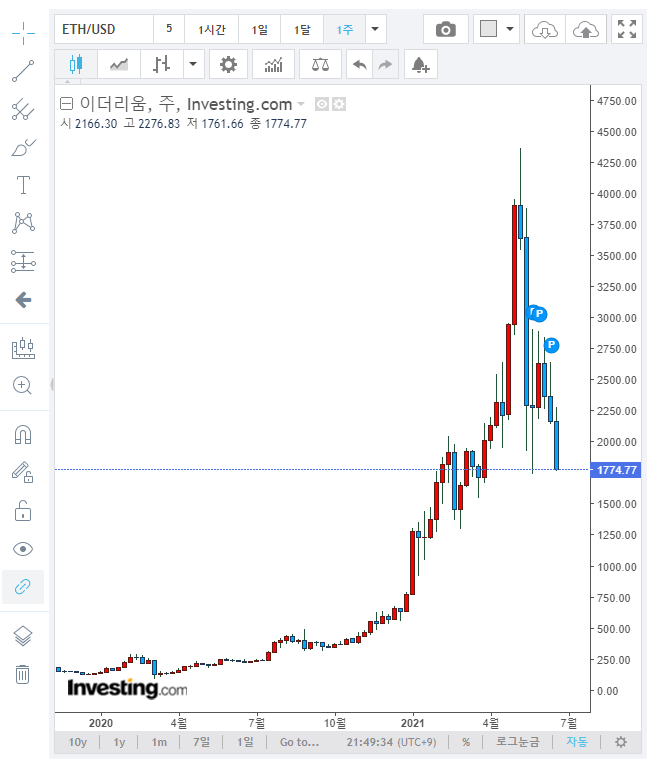The width and height of the screenshot is (664, 760).
Task: Select bar chart style icon
Action: 161,64
